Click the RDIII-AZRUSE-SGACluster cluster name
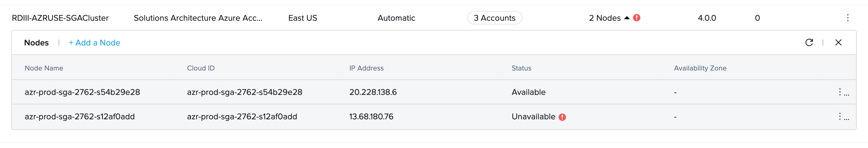 click(60, 18)
